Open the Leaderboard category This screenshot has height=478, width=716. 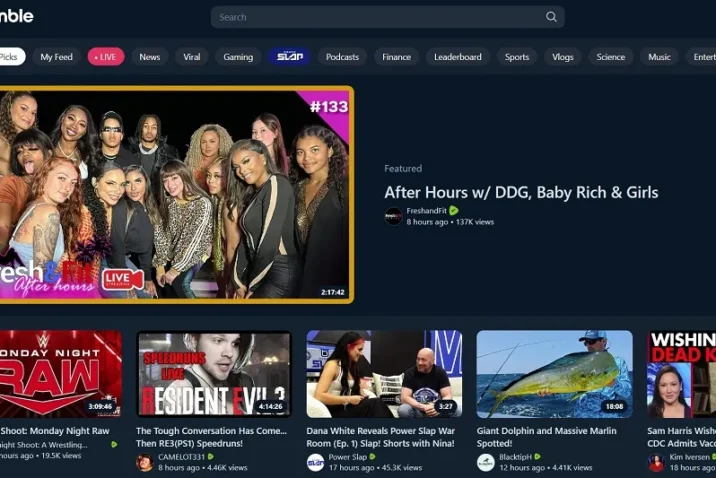click(458, 57)
